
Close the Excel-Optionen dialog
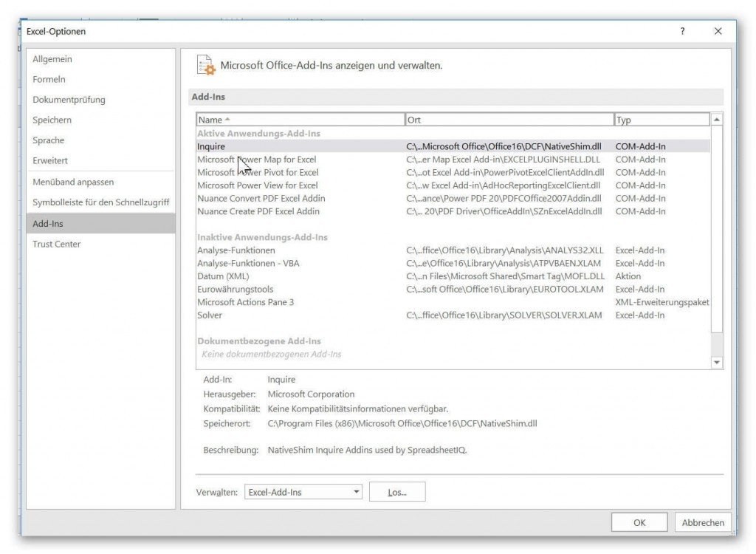(x=718, y=31)
